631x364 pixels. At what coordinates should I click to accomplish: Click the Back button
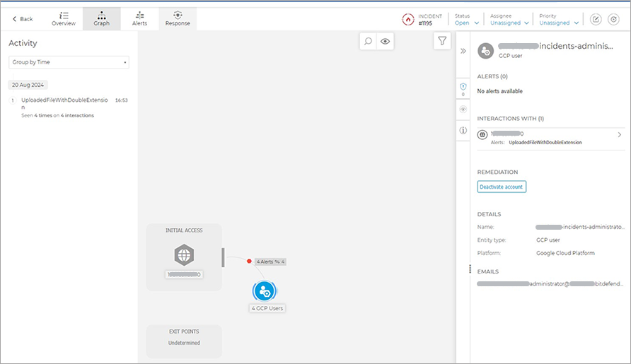click(23, 19)
